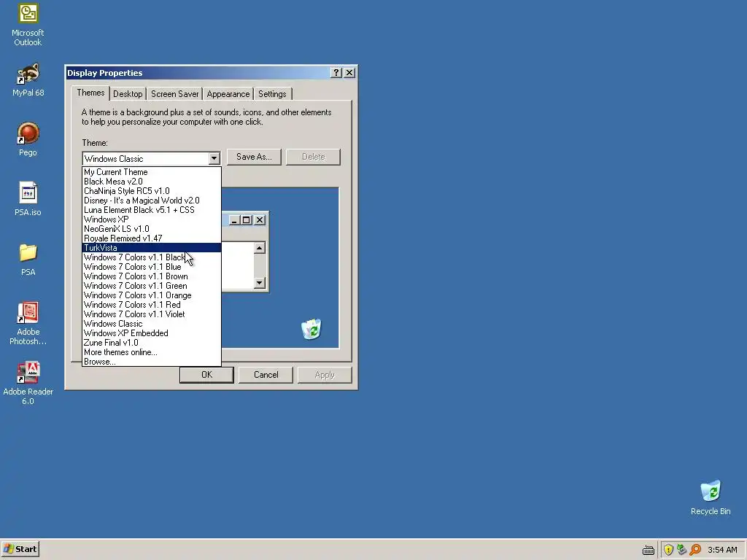Screen dimensions: 747x560
Task: Choose Windows 7 Colors v1.1 Orange
Action: [x=152, y=295]
